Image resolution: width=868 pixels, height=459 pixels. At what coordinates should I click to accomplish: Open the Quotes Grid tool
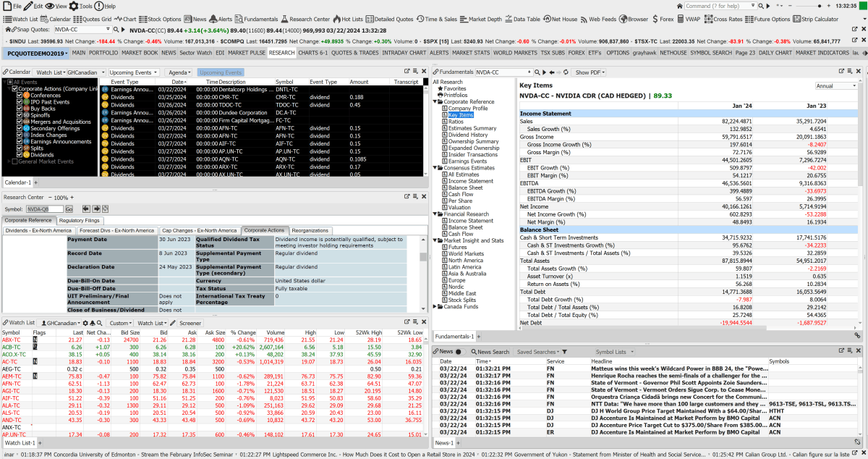(93, 19)
